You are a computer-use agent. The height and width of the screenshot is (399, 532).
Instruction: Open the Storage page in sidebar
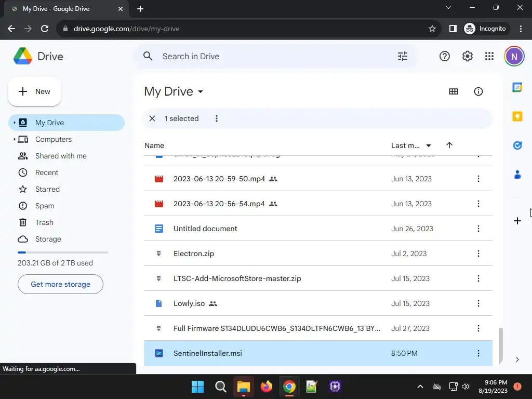(x=48, y=239)
